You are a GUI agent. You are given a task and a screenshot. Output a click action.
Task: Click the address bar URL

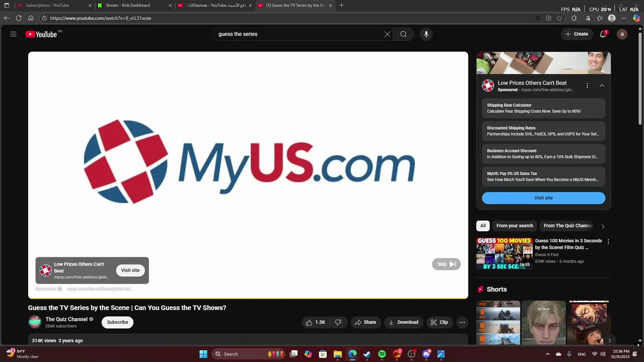pyautogui.click(x=101, y=18)
